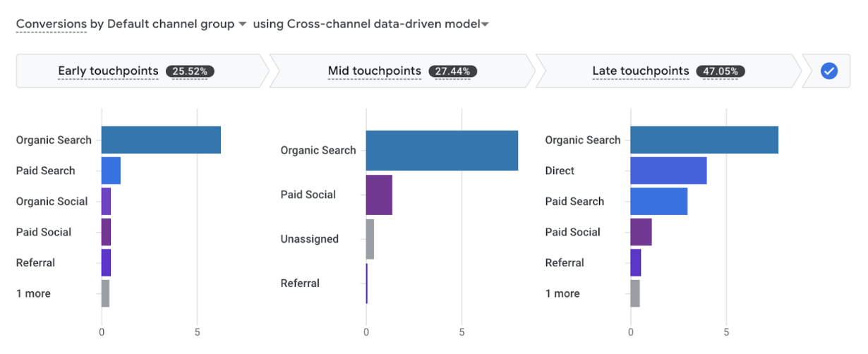This screenshot has height=354, width=868.
Task: Expand '1 more' under Early touchpoints
Action: pos(34,293)
